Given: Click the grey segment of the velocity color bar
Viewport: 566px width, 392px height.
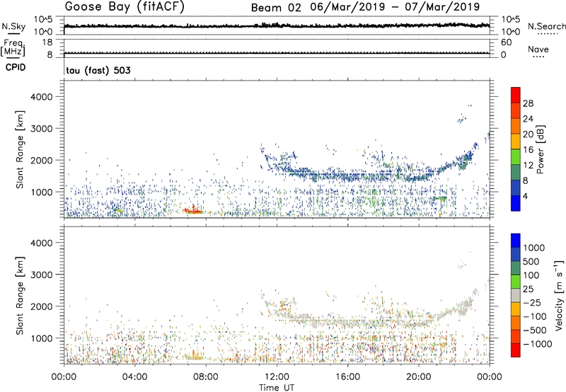Looking at the screenshot, I should (x=516, y=295).
